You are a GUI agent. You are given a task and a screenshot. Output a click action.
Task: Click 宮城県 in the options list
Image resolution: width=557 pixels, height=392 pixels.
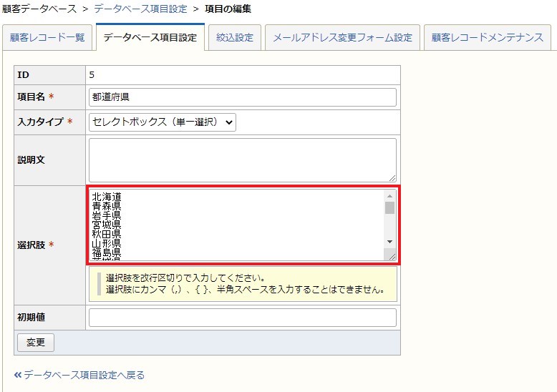(107, 225)
